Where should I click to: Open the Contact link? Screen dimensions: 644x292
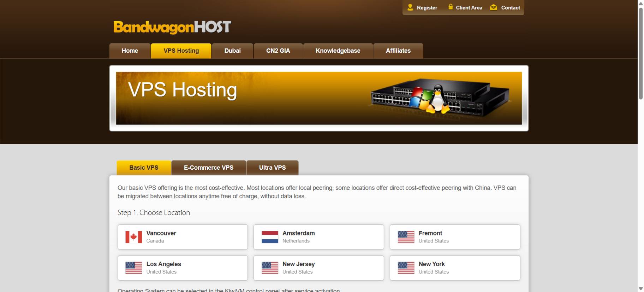point(511,7)
